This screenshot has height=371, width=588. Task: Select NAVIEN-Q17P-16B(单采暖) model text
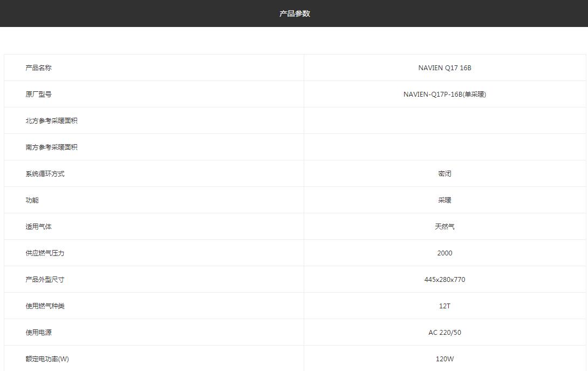coord(445,95)
